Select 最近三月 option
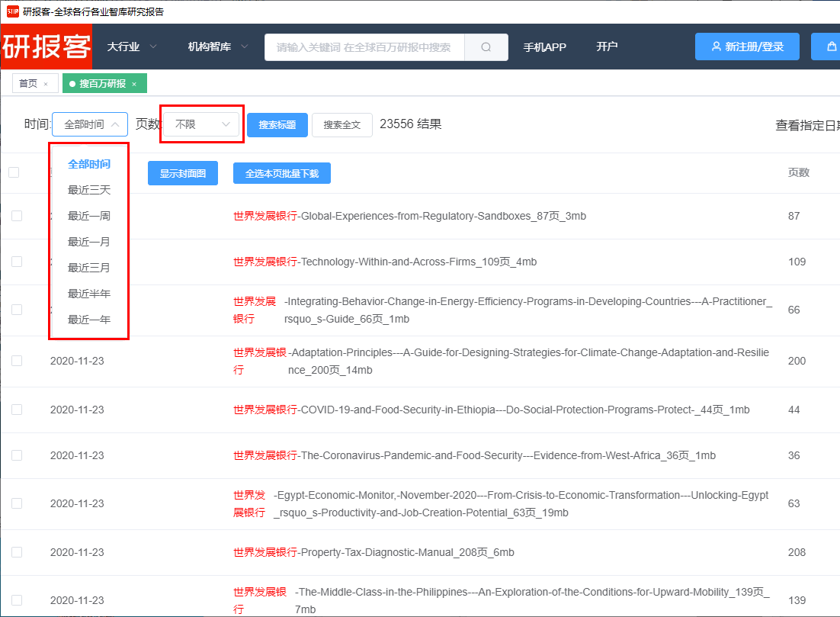 click(89, 268)
